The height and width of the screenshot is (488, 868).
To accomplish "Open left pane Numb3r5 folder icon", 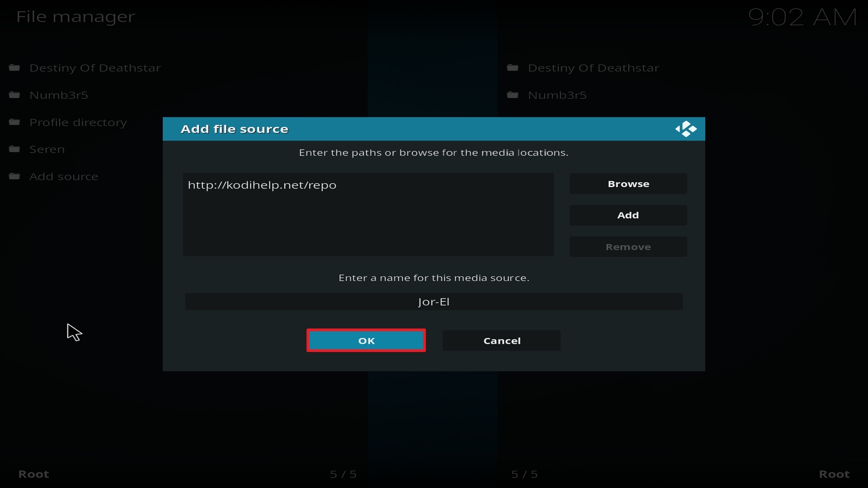I will [x=14, y=95].
